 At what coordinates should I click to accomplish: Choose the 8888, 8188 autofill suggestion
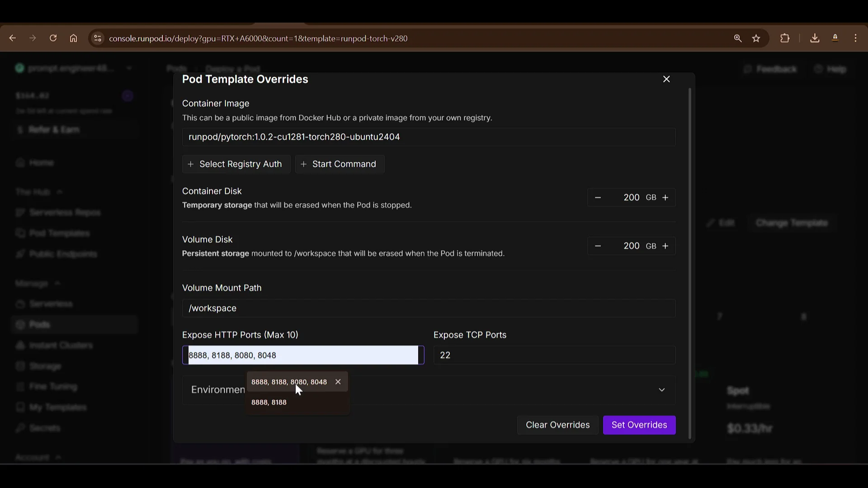click(269, 402)
